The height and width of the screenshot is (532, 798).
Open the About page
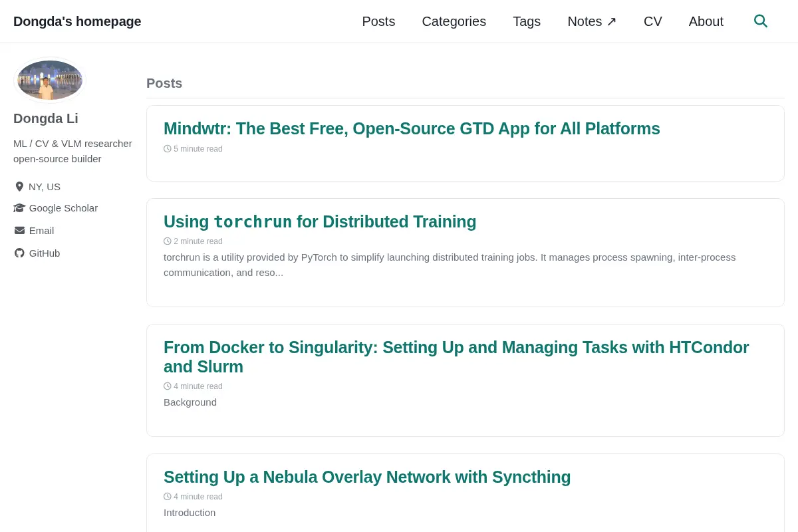tap(706, 21)
